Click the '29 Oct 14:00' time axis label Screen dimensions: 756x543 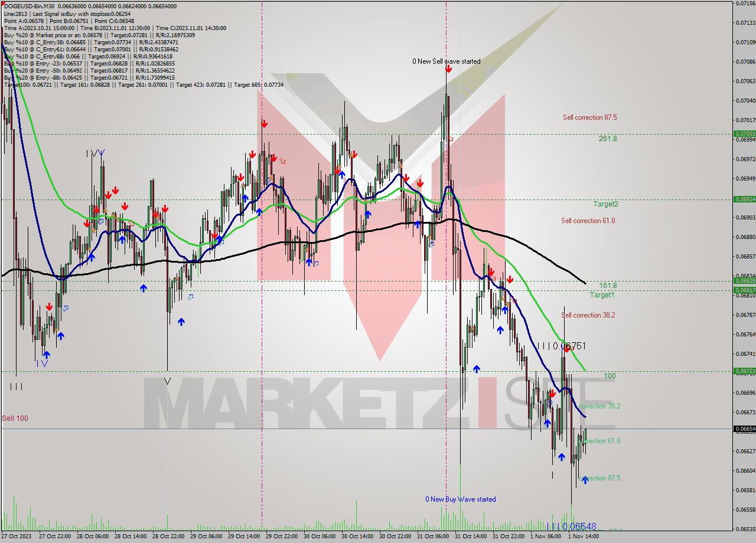(243, 537)
